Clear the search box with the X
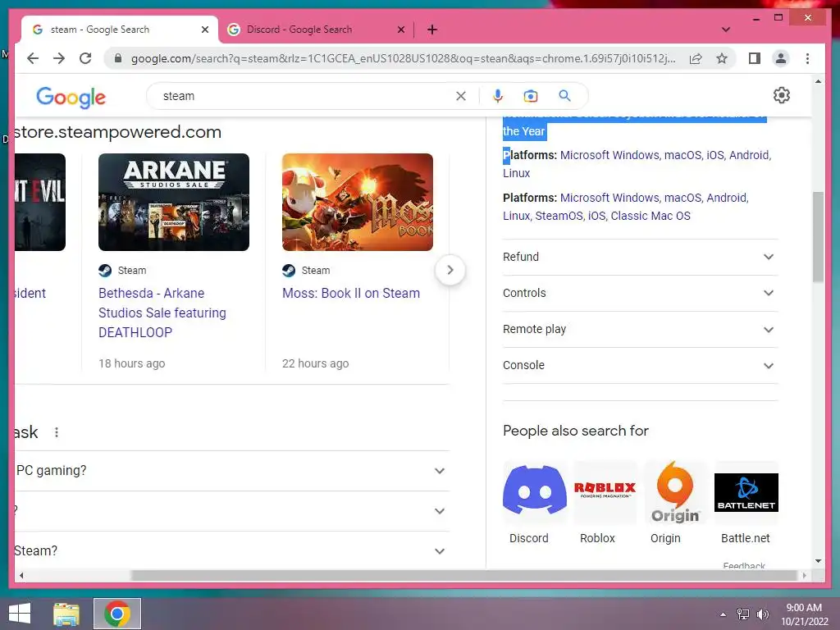This screenshot has width=840, height=630. (461, 96)
